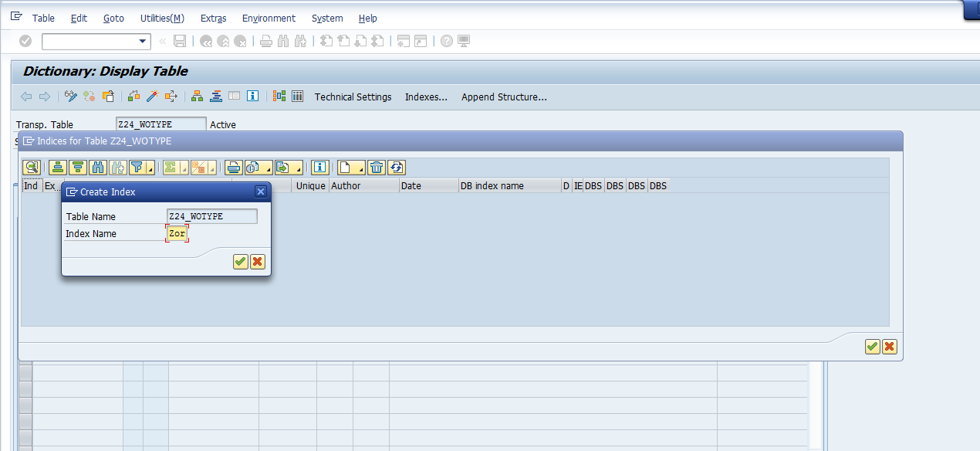The width and height of the screenshot is (980, 451).
Task: Click the Details magnifier icon in index list
Action: pyautogui.click(x=32, y=167)
